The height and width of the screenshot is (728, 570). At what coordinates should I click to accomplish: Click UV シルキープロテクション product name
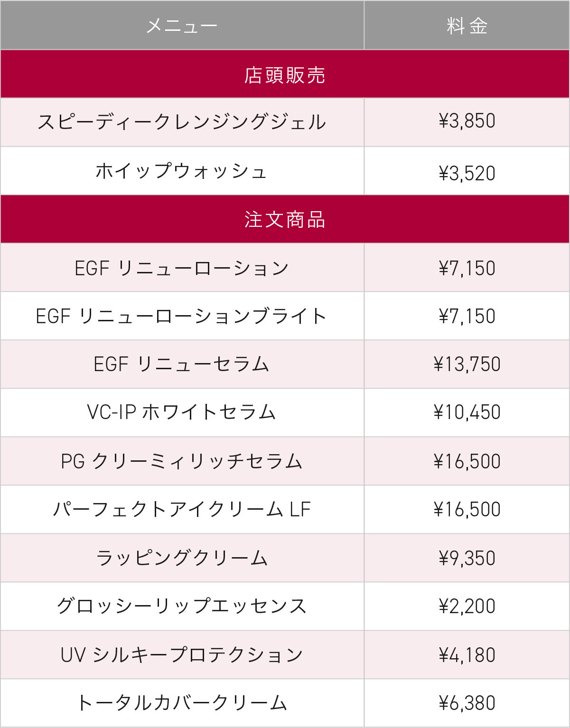pyautogui.click(x=182, y=655)
